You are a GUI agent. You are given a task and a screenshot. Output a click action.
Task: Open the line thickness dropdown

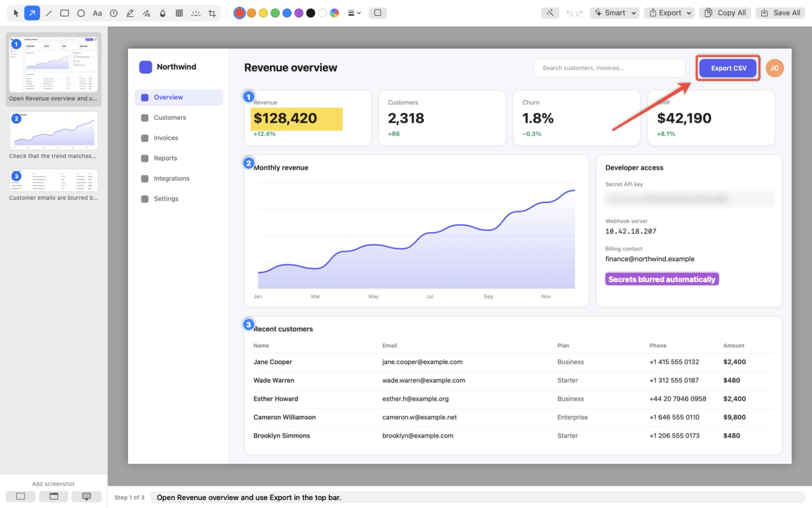tap(354, 13)
